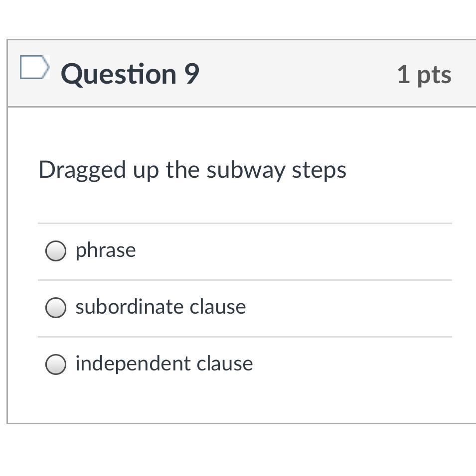Select the 'phrase' radio button
Viewport: 476px width, 476px height.
click(55, 250)
